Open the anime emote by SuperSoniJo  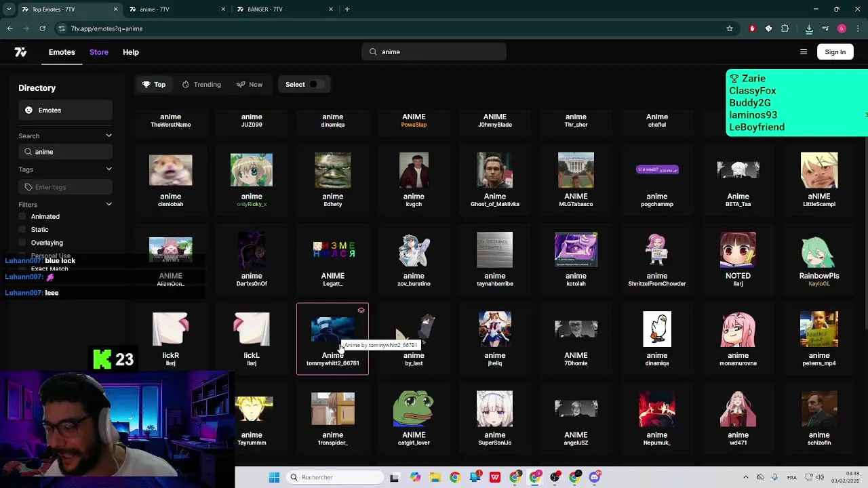[495, 419]
